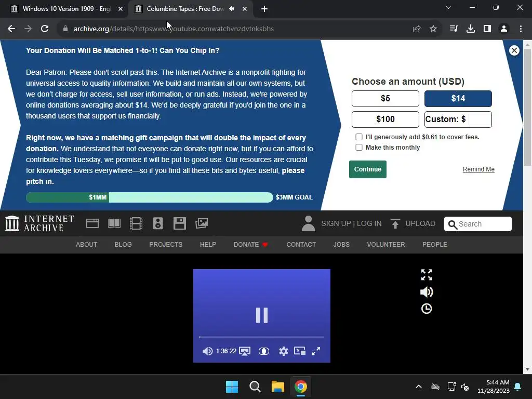Bookmark this page with star icon
The image size is (532, 399).
click(433, 29)
